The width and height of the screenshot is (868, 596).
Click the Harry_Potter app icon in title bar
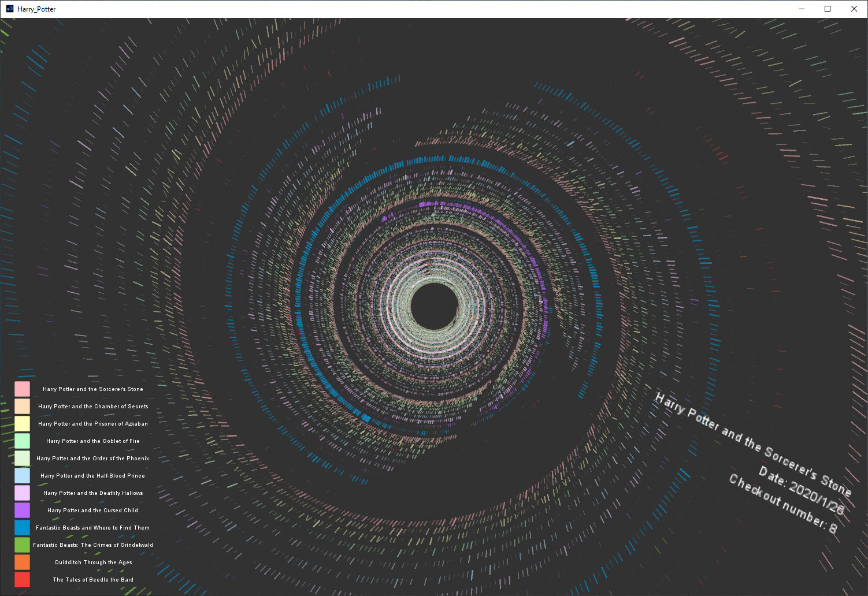9,9
